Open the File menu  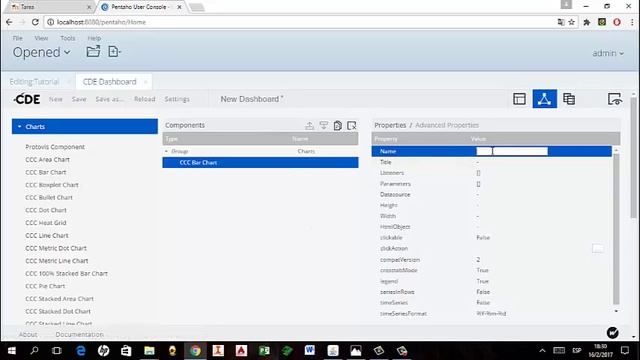[x=18, y=38]
